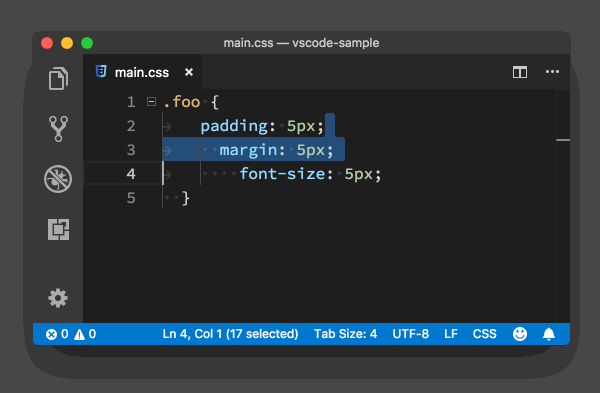
Task: Open the Extensions view
Action: click(59, 230)
